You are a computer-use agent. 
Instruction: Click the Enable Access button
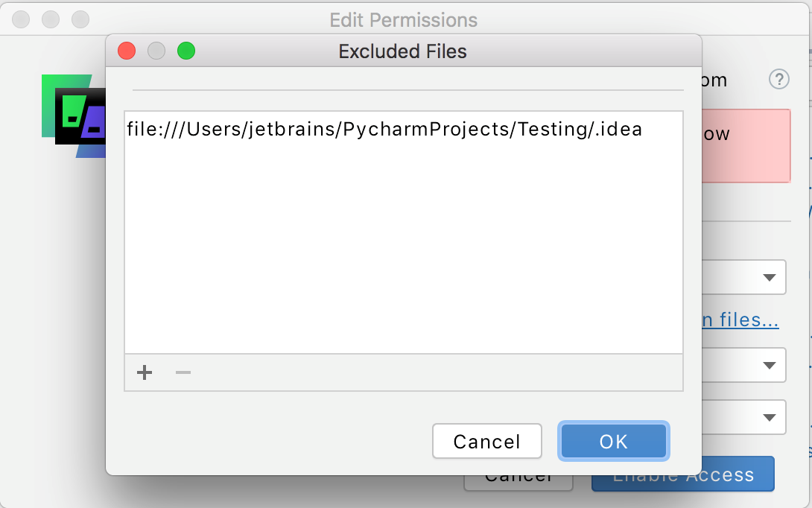(x=682, y=474)
